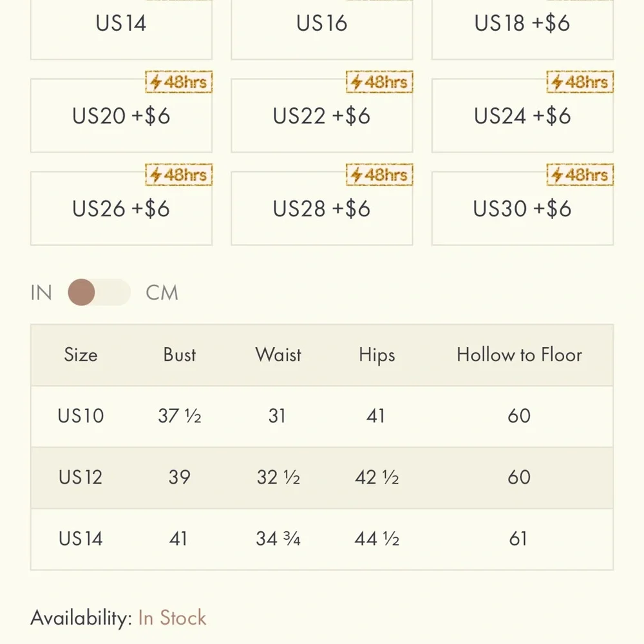
Task: Click the US12 row in size chart
Action: coord(322,478)
